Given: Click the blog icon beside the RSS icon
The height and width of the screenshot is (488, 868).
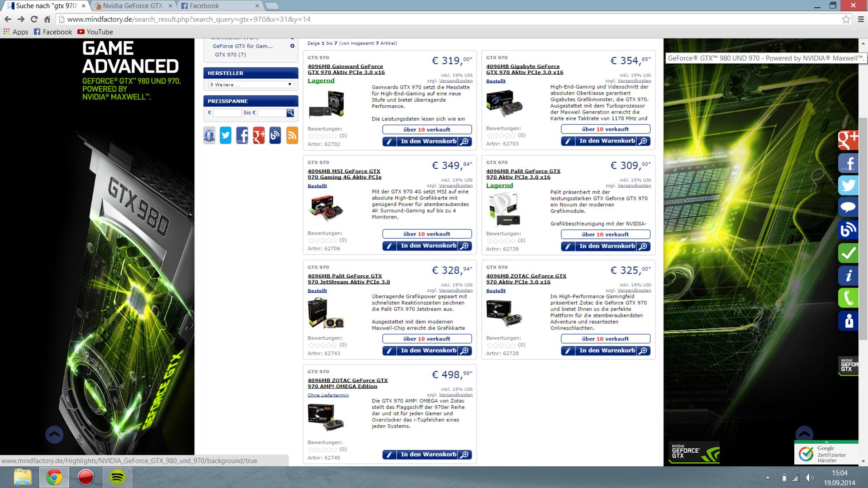Looking at the screenshot, I should 275,135.
